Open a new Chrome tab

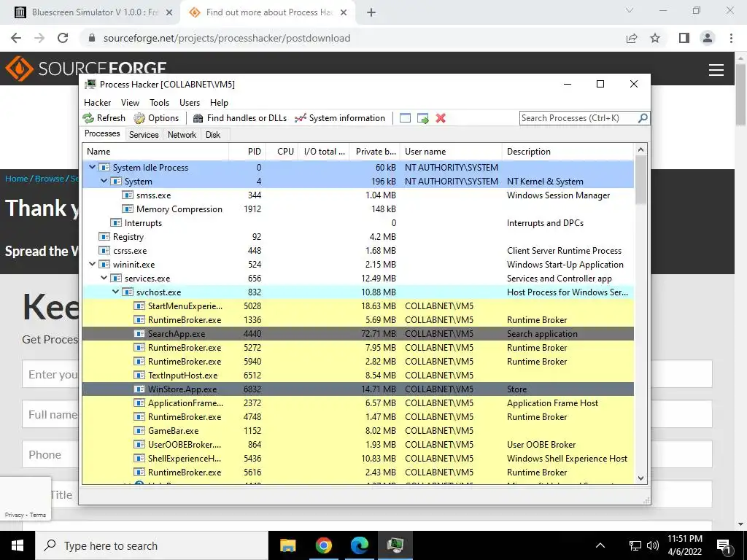(371, 12)
